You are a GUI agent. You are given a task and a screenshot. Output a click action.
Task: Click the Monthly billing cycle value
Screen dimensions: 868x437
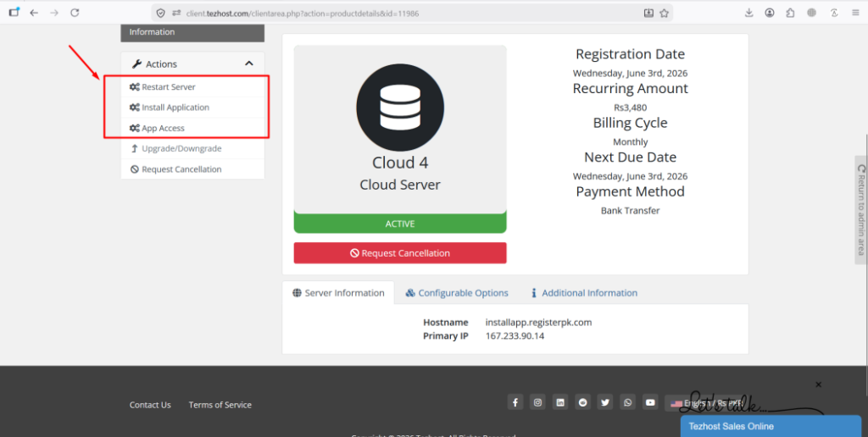point(630,142)
